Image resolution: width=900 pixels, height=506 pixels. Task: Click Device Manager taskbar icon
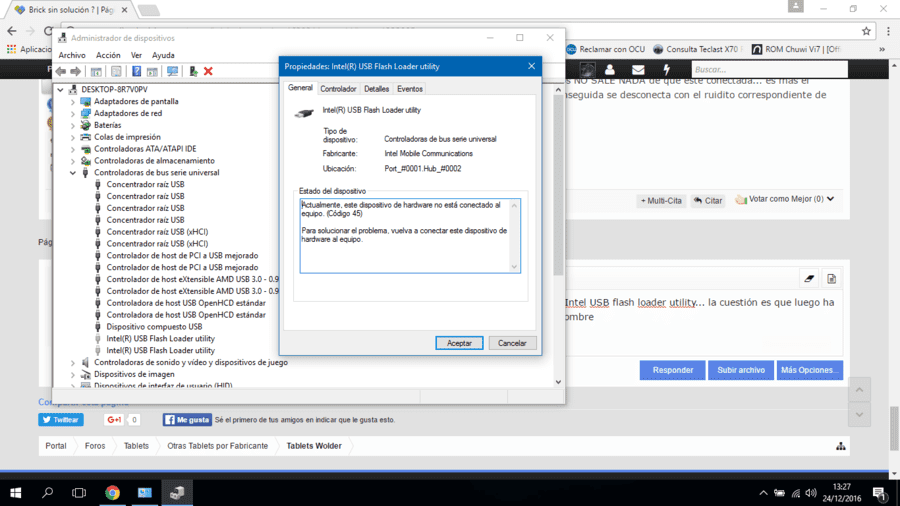click(177, 492)
